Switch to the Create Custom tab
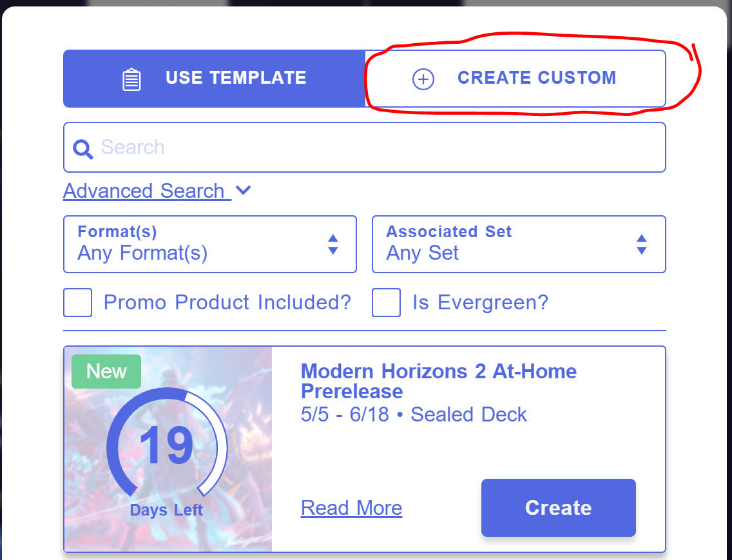Screen dimensions: 732x560 [515, 79]
